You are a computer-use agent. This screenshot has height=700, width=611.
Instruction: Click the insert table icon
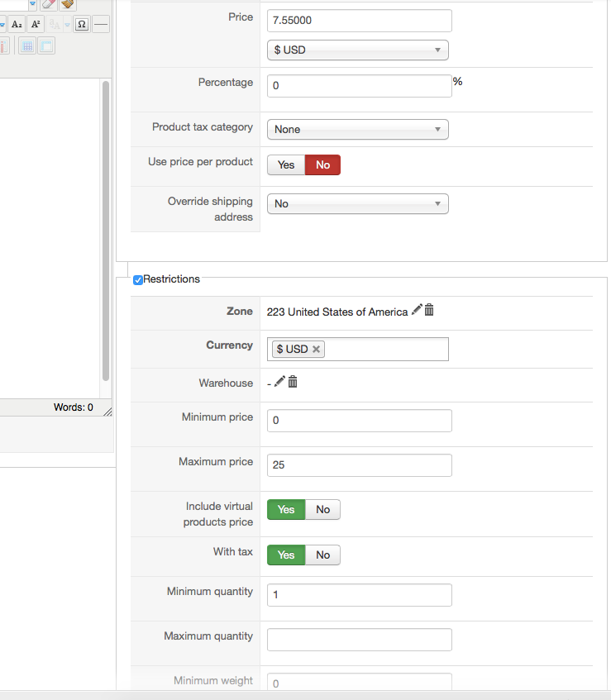(27, 46)
